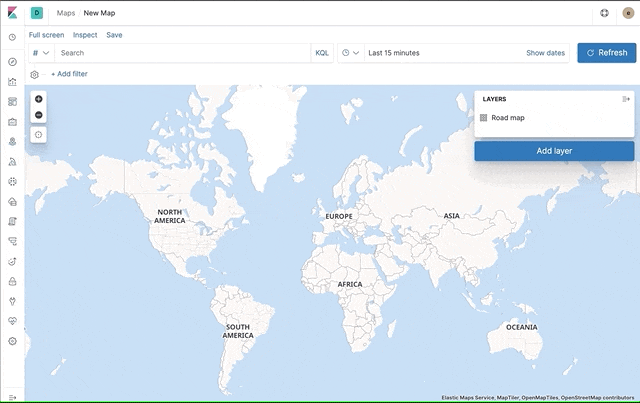Open Management gear icon in sidebar
The height and width of the screenshot is (403, 640).
click(13, 341)
